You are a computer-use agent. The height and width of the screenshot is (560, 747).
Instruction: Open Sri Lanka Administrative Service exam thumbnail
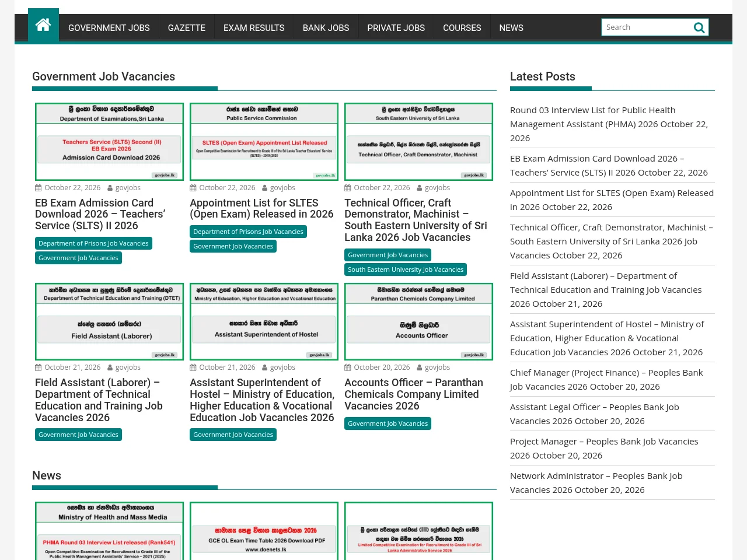pos(418,531)
